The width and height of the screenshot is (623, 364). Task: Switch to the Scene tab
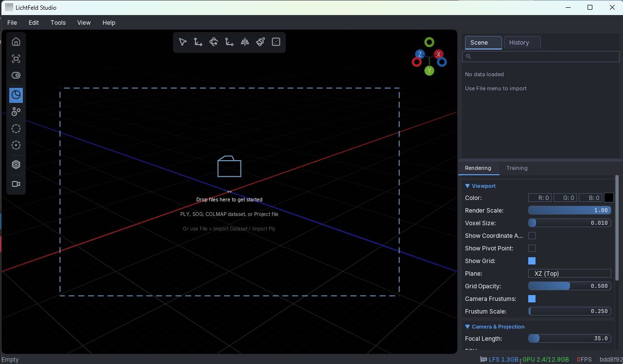click(x=483, y=43)
